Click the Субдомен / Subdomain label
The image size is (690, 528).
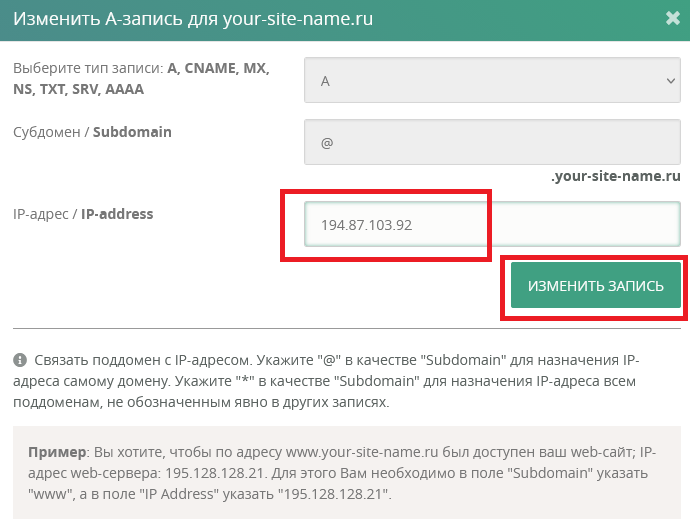92,132
